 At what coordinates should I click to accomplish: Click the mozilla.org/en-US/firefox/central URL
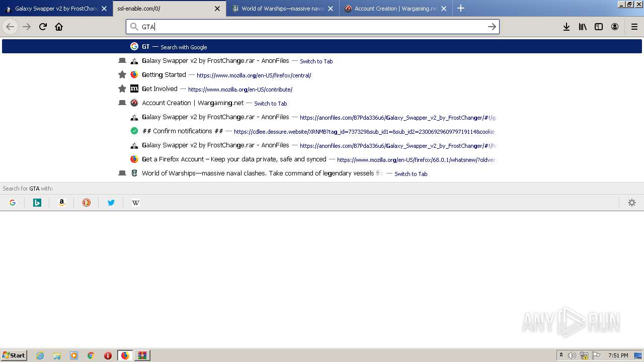[254, 75]
